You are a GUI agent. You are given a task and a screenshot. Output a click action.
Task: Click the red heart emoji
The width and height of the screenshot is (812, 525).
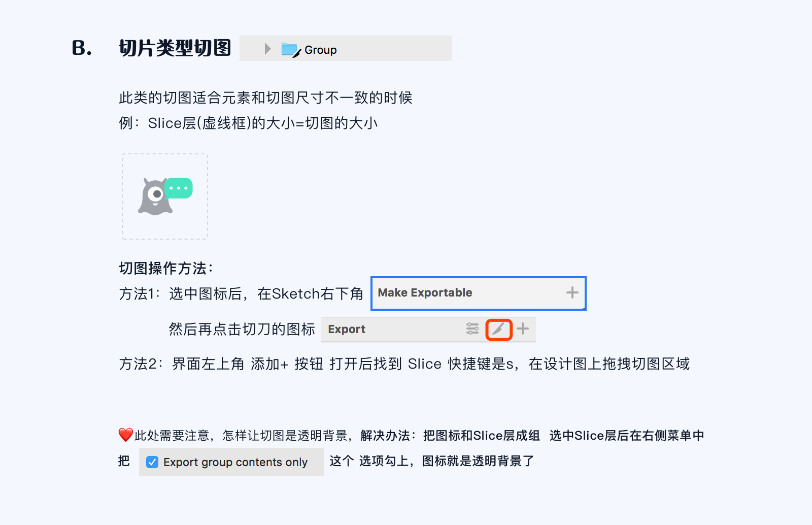click(x=125, y=435)
